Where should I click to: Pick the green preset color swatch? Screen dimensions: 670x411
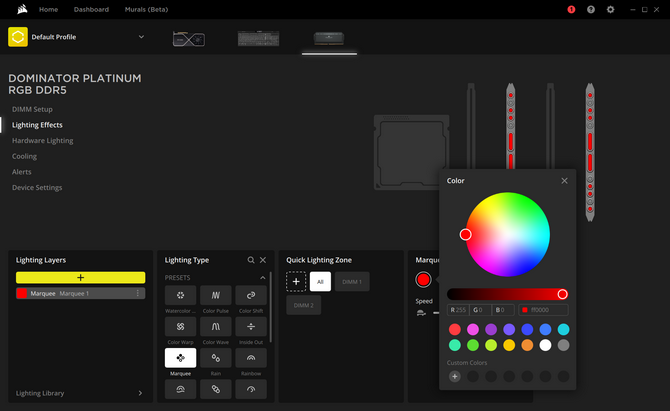[473, 345]
